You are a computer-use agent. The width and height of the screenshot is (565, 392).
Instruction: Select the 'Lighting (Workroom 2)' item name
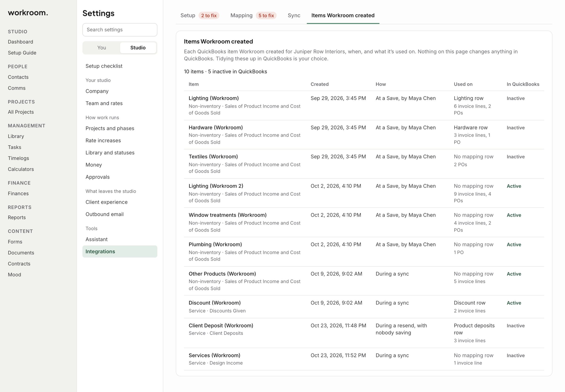click(216, 186)
